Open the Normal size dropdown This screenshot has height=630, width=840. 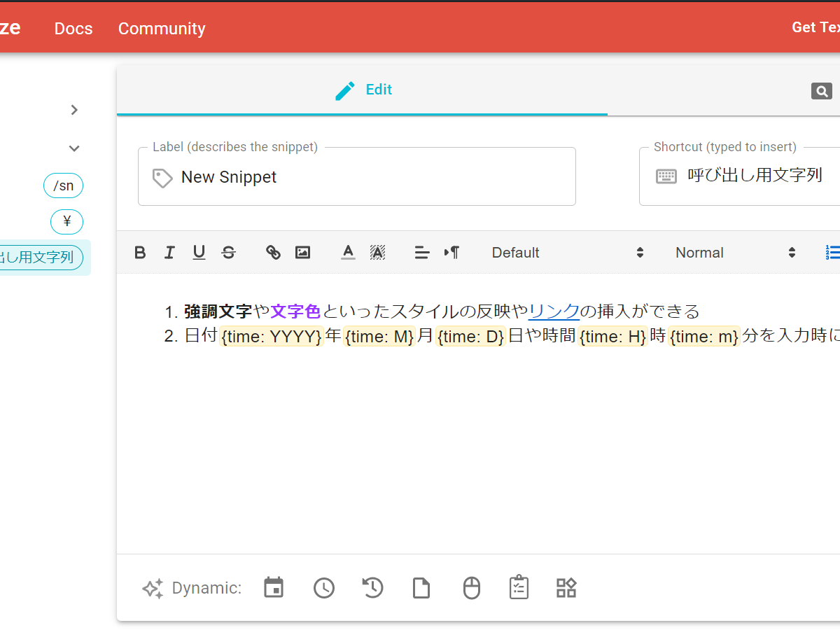(x=735, y=253)
